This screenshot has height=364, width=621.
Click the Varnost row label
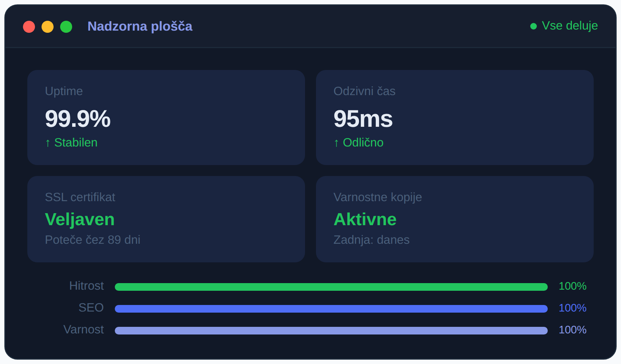click(83, 329)
